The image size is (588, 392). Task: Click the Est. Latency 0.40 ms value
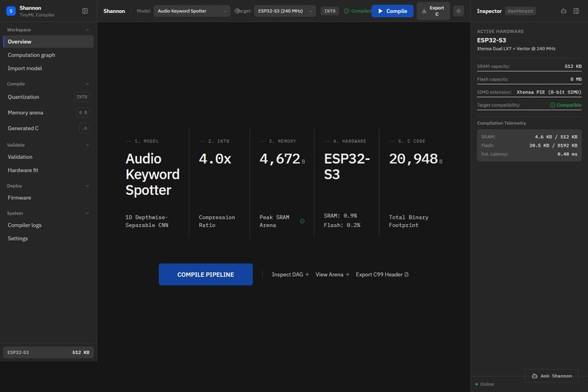point(567,154)
